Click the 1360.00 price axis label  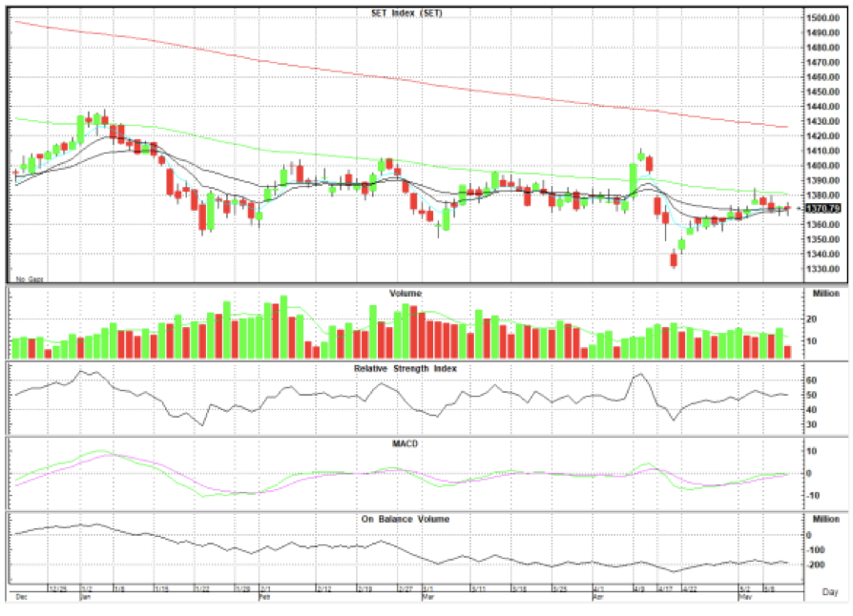pos(823,224)
